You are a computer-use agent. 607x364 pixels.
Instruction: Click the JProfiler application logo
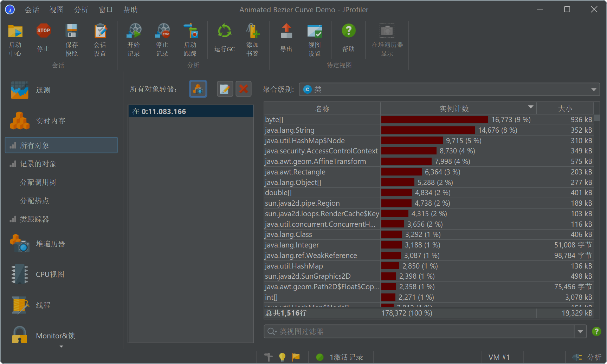point(10,9)
